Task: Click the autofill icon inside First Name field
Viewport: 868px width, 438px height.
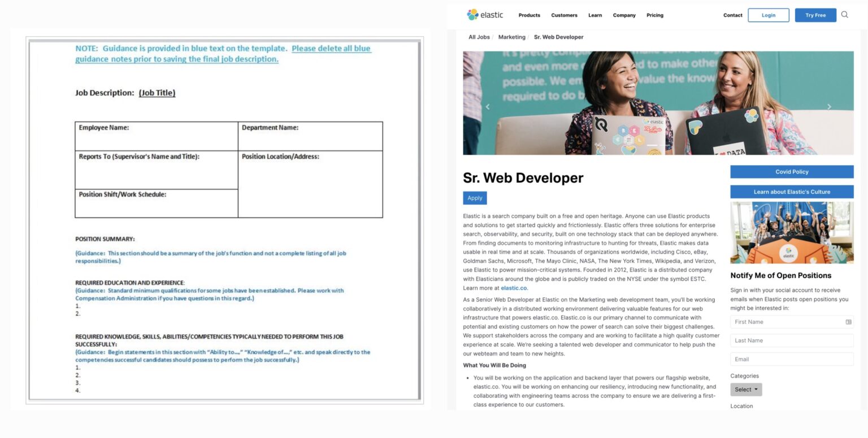Action: pyautogui.click(x=848, y=322)
